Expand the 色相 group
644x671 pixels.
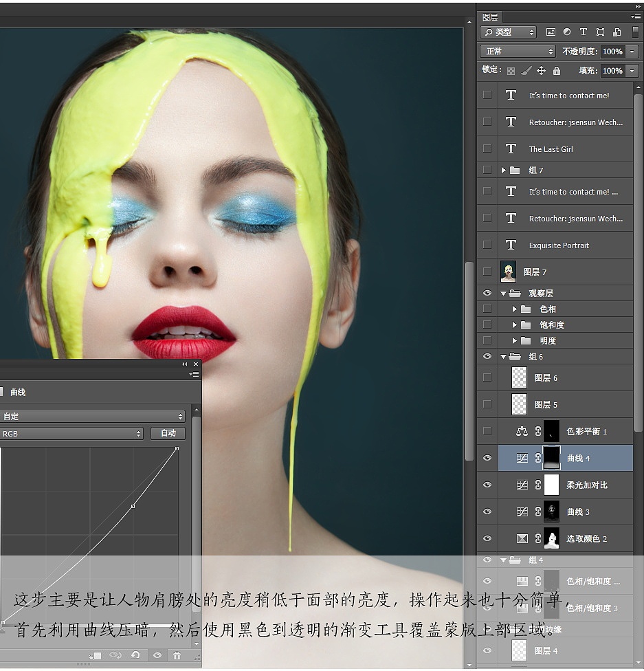514,309
